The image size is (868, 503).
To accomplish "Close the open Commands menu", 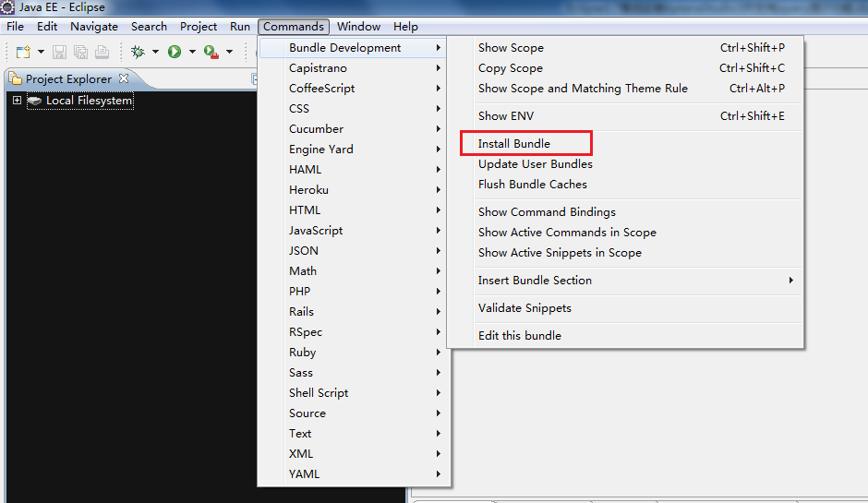I will click(x=294, y=27).
